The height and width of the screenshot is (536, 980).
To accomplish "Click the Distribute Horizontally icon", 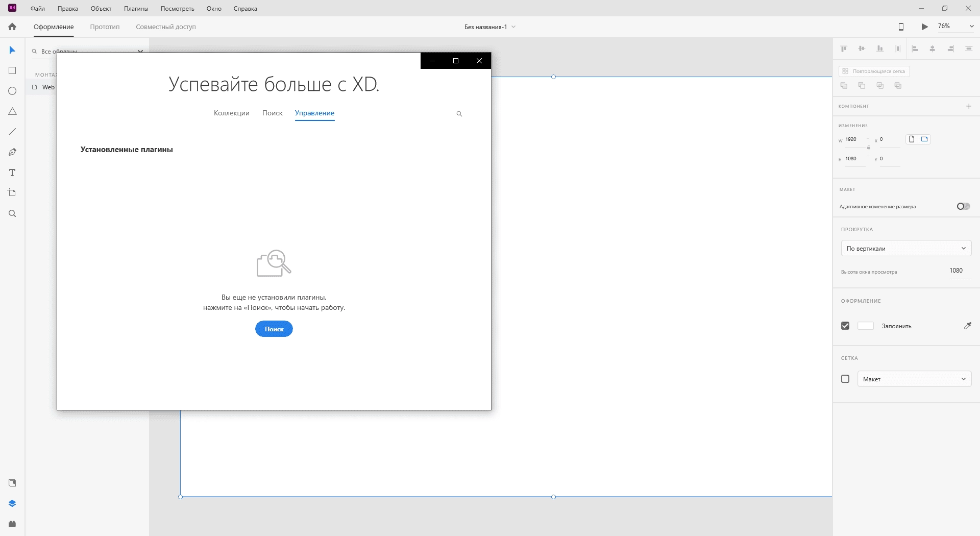I will [968, 48].
